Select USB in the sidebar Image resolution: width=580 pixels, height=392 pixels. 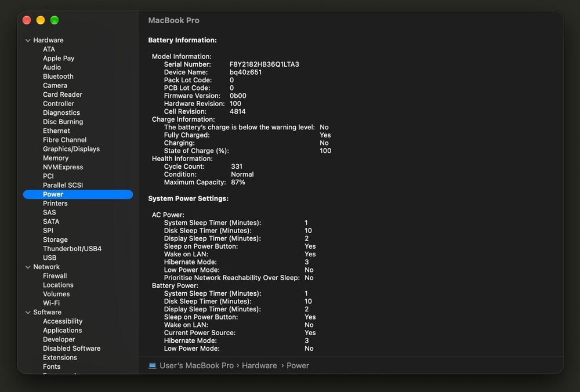49,258
